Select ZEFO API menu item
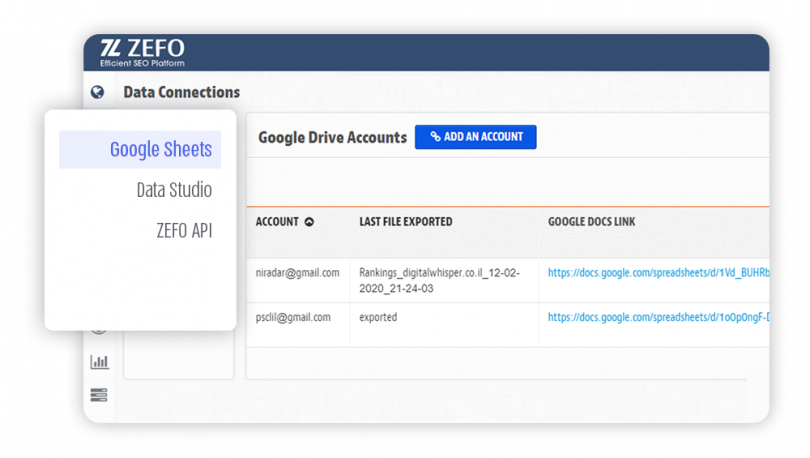This screenshot has width=810, height=458. coord(184,230)
